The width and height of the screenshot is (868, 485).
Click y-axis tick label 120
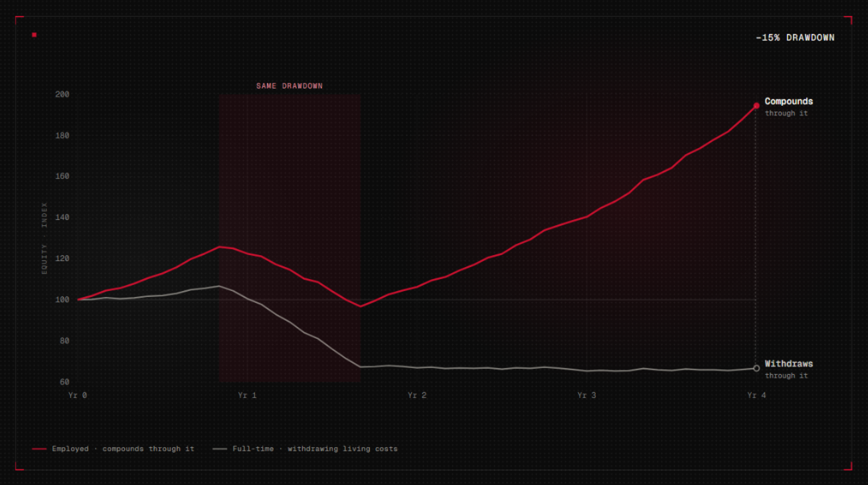[x=62, y=258]
